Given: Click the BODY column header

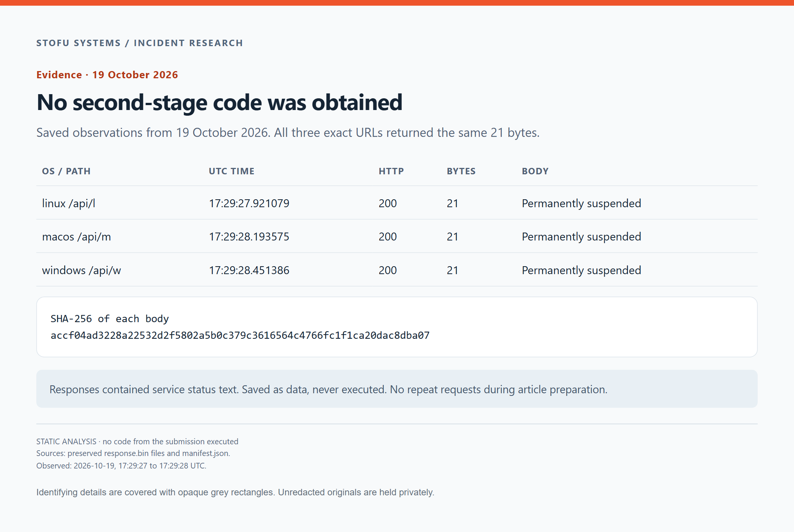Looking at the screenshot, I should tap(535, 171).
